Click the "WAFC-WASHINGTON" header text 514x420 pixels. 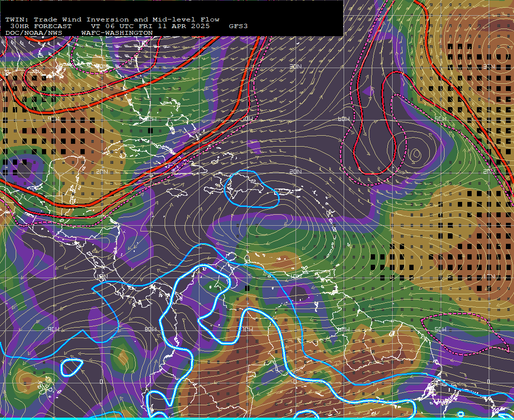tap(117, 33)
